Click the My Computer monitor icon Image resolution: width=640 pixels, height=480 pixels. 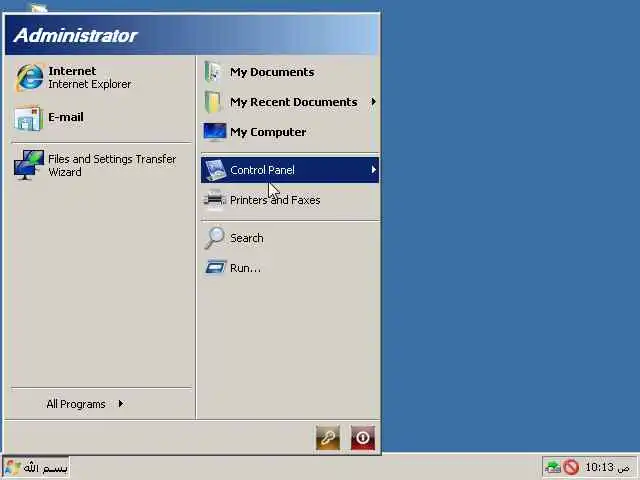click(214, 132)
